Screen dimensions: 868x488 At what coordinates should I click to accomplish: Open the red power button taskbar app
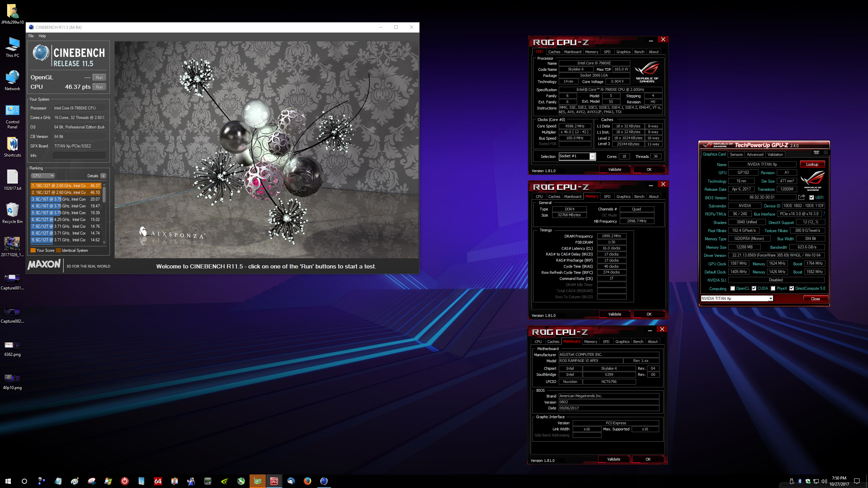pos(125,481)
